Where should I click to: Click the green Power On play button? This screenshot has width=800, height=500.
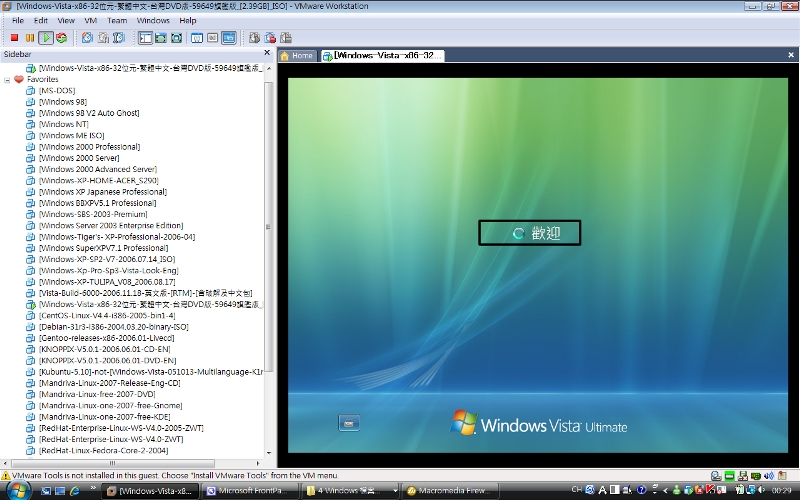point(46,38)
